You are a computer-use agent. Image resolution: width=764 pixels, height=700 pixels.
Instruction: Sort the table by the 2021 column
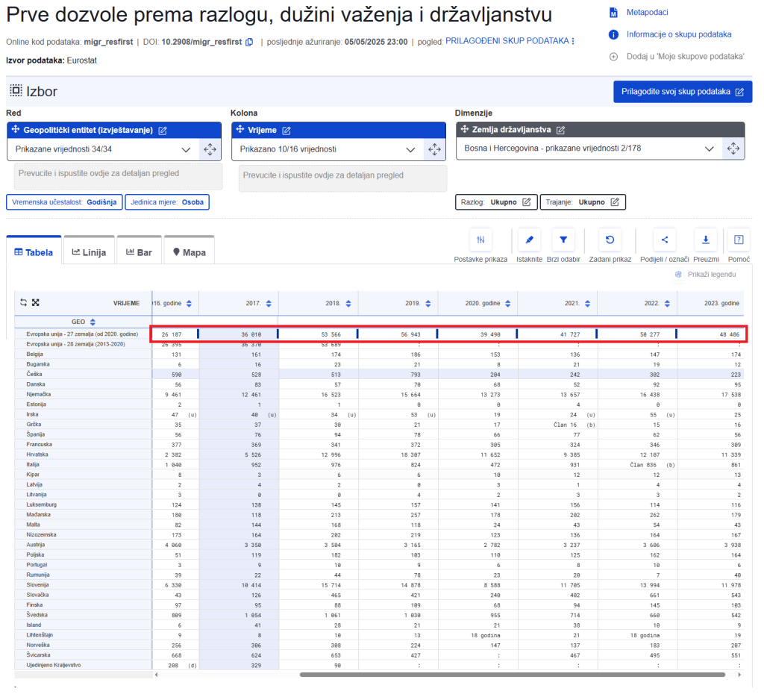point(588,304)
